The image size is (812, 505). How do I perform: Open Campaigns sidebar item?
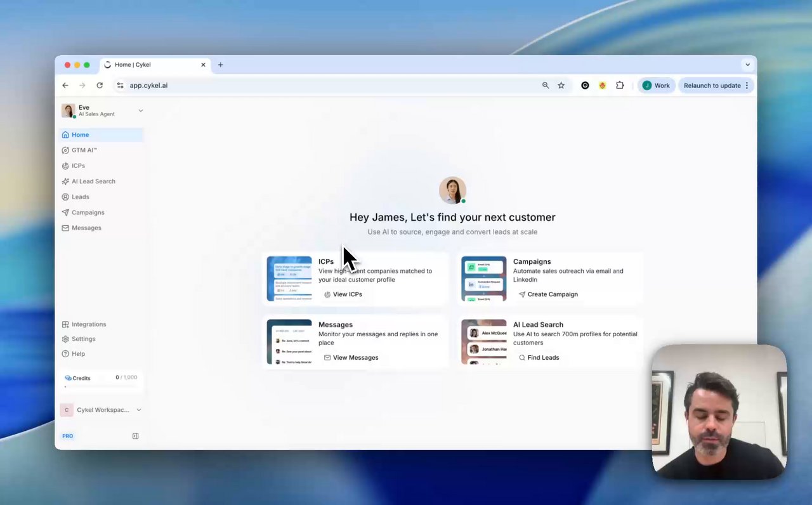101,213
